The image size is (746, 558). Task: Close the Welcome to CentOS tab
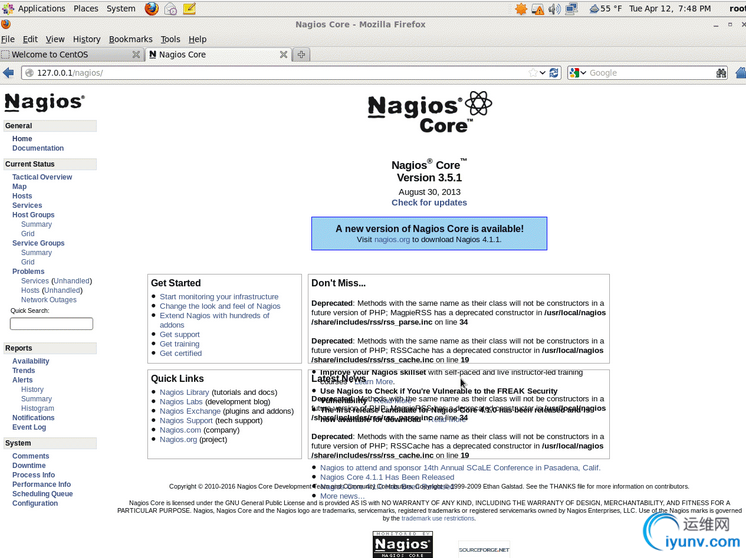(x=136, y=55)
